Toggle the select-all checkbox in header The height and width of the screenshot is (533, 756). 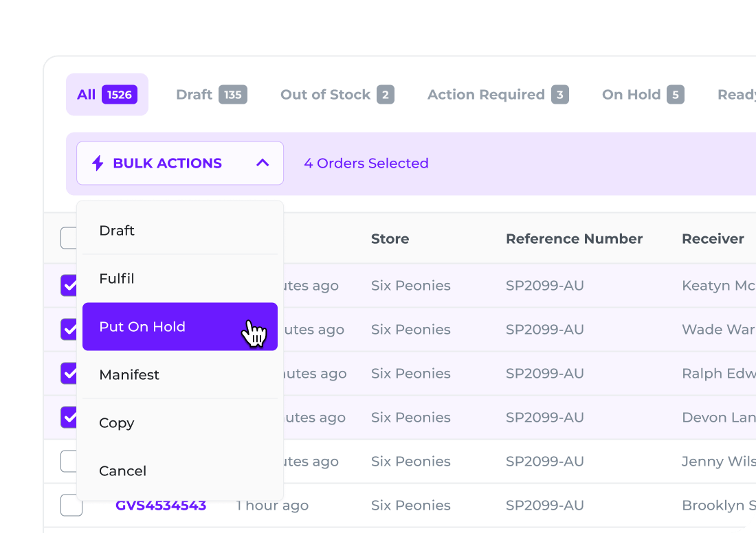[71, 238]
